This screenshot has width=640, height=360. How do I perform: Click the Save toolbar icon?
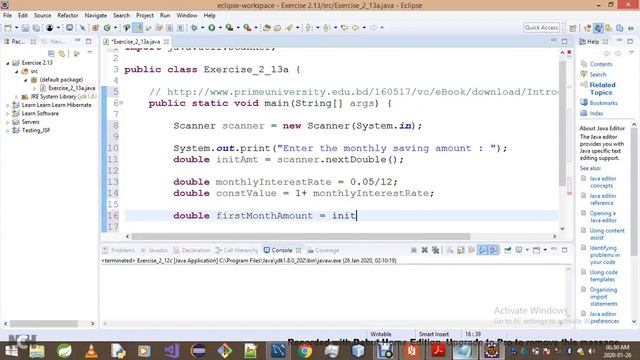(25, 28)
